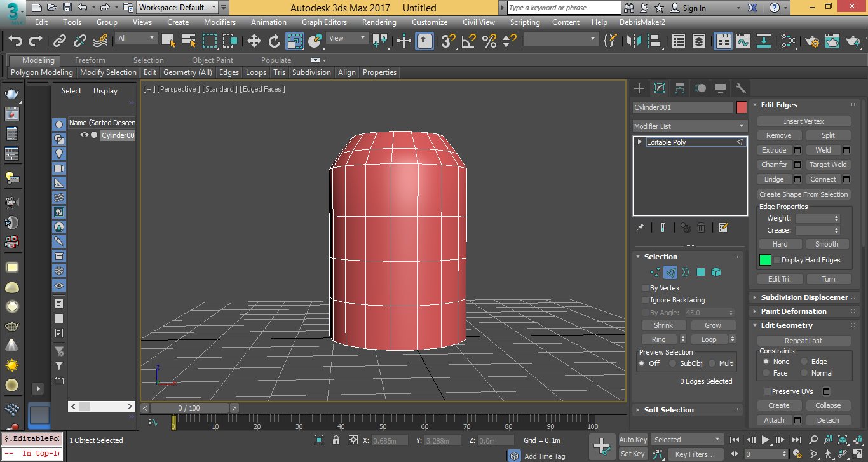Click the Mirror tool icon
868x462 pixels.
coord(634,41)
